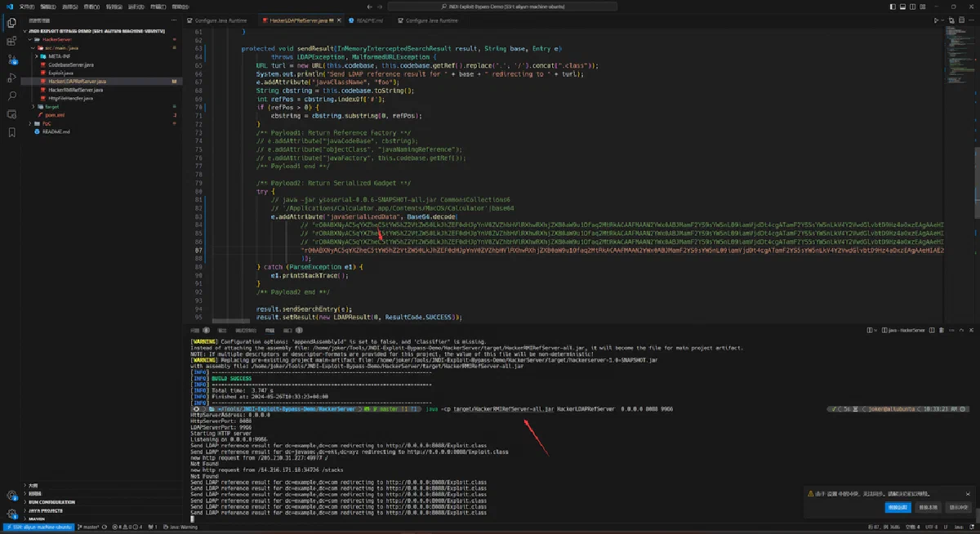Open the Edit menu in menu bar
Viewport: 980px width, 534px height.
point(47,6)
